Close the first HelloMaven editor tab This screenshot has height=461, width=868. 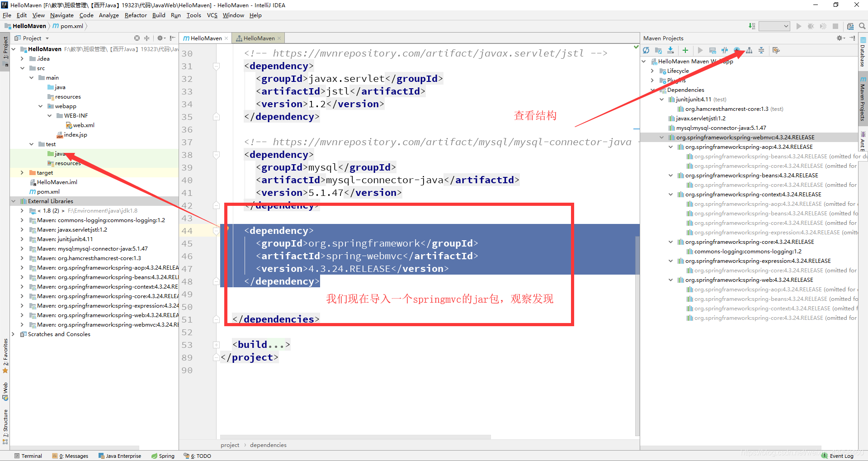click(x=226, y=38)
